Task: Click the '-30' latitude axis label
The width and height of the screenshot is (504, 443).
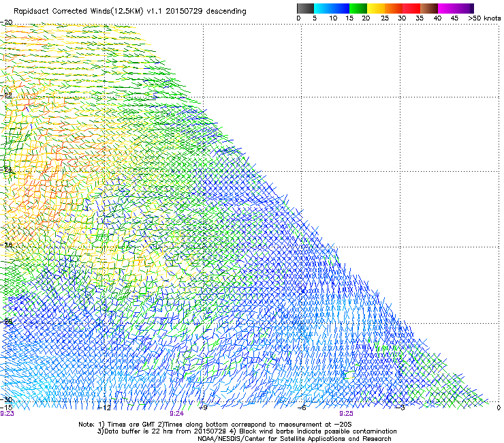Action: pyautogui.click(x=6, y=399)
